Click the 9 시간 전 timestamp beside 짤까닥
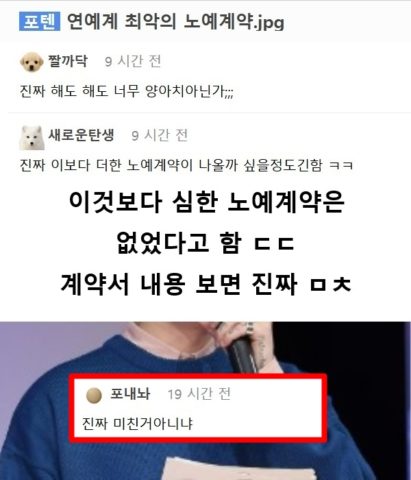This screenshot has height=480, width=411. coord(133,61)
